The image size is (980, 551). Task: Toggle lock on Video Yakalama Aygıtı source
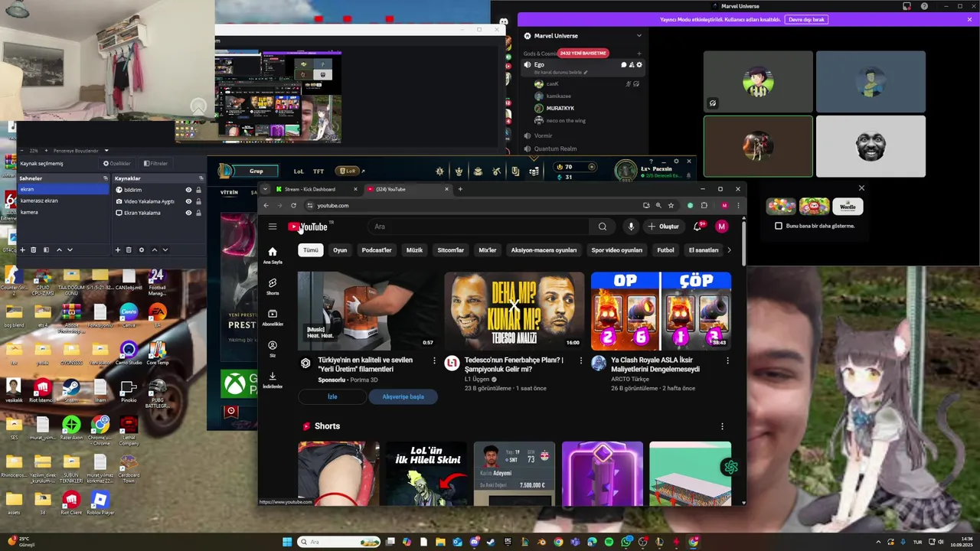tap(198, 201)
